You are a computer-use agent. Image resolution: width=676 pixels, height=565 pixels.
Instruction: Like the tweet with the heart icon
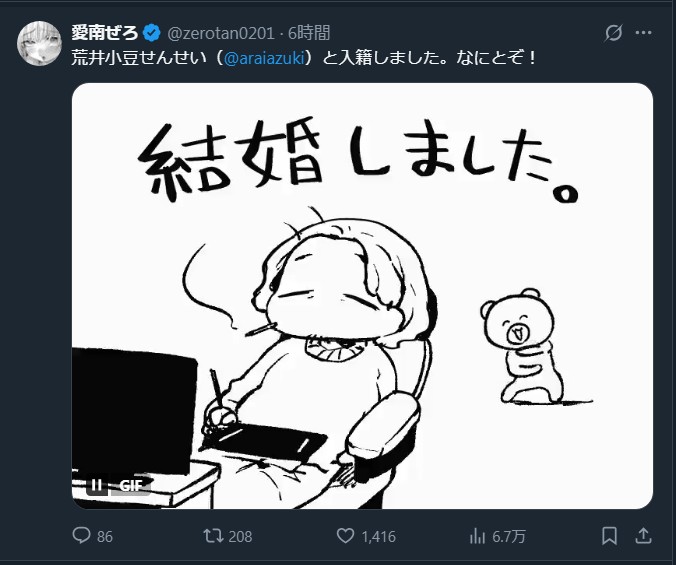[x=345, y=536]
